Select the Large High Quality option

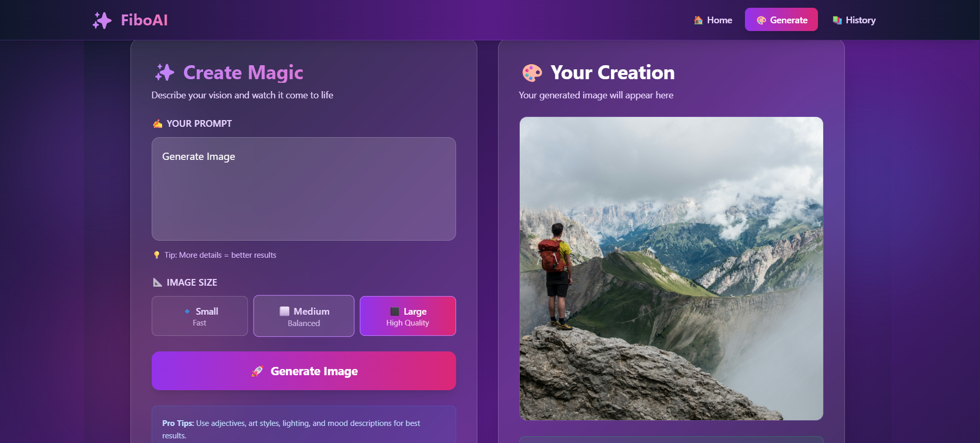tap(408, 316)
